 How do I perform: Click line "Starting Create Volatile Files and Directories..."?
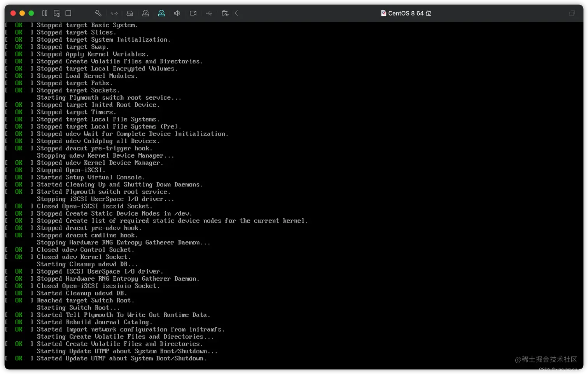point(125,337)
